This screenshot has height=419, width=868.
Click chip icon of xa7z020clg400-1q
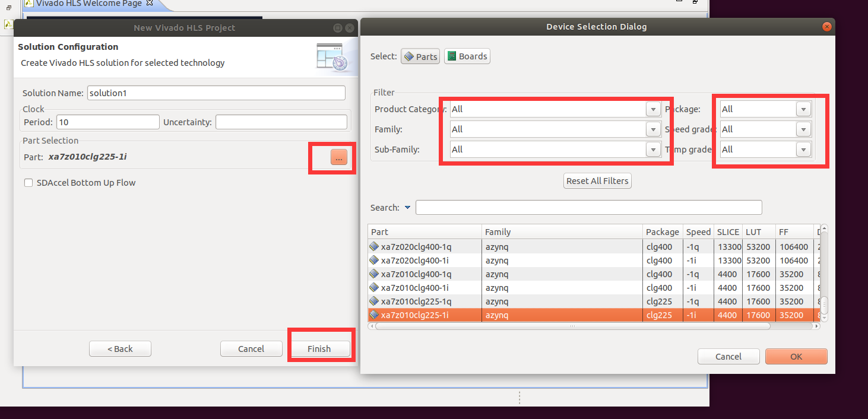point(374,246)
